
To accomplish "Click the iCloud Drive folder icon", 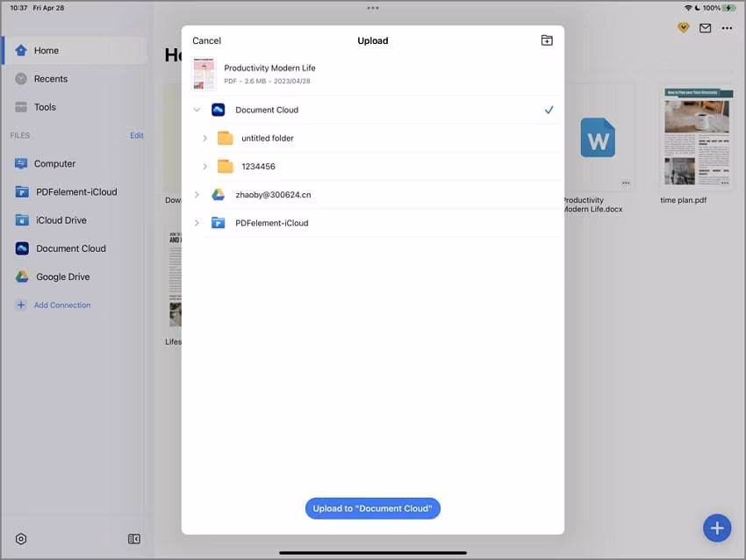I will point(22,219).
